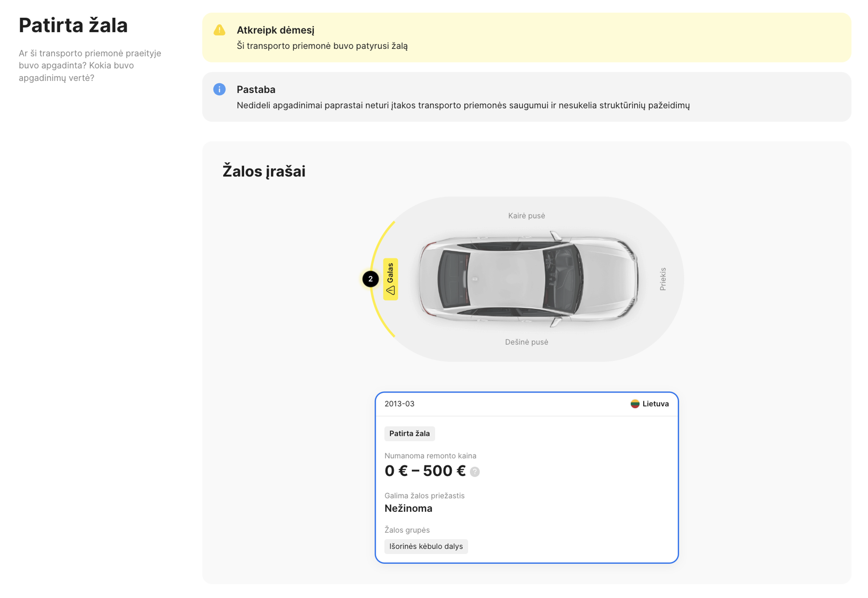Click the blue info circle icon
868x598 pixels.
219,89
